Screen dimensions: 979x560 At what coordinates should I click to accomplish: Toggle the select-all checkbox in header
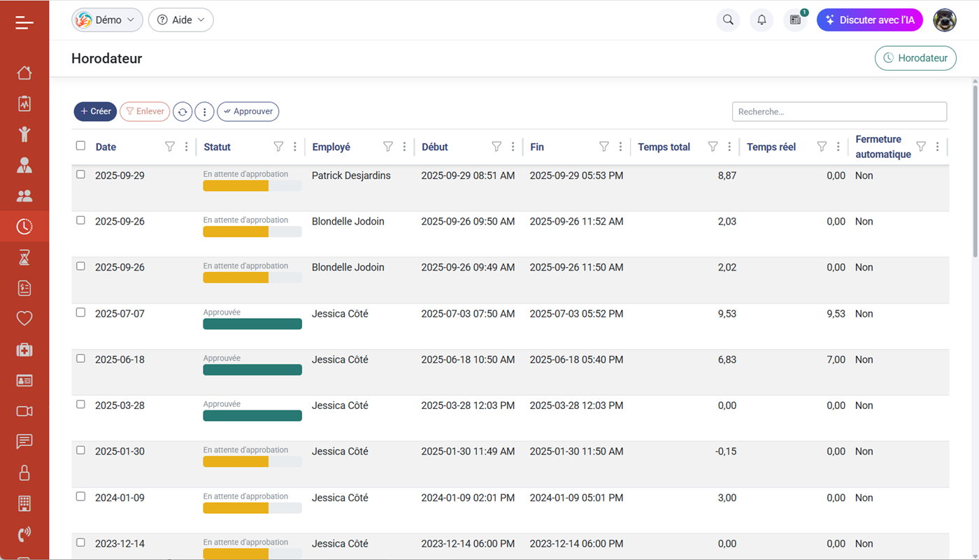(x=80, y=146)
